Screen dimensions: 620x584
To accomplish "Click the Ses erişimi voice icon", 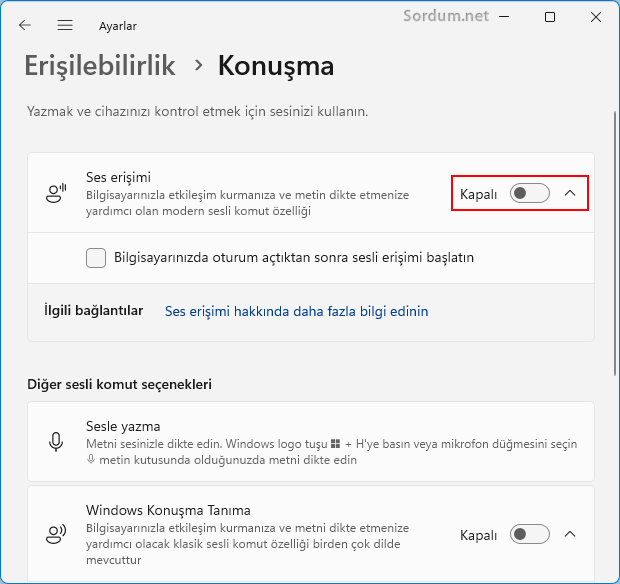I will (x=57, y=194).
